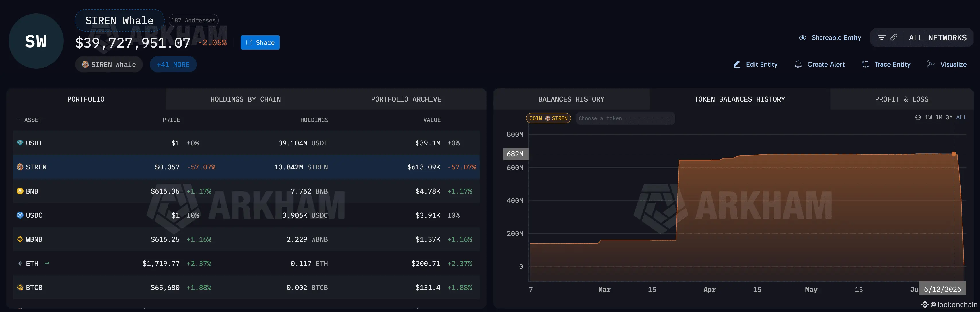Click the $39,727,951.07 portfolio total
The width and height of the screenshot is (980, 312).
coord(133,43)
